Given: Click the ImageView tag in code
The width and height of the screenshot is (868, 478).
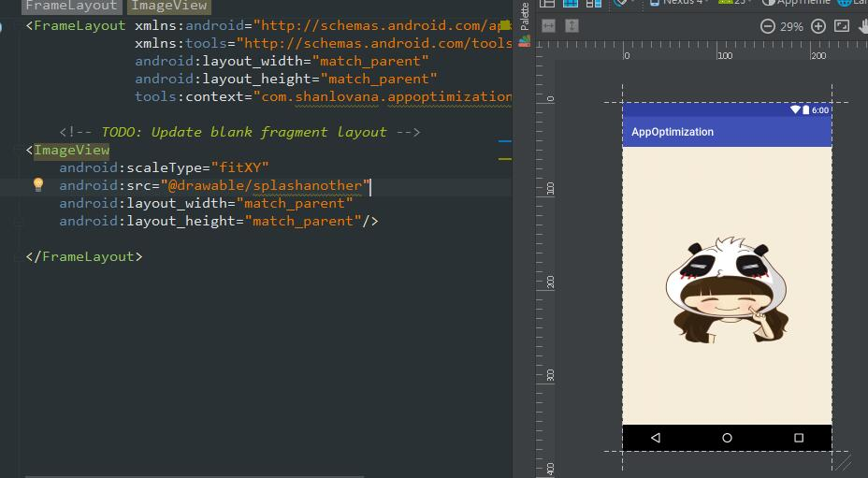Looking at the screenshot, I should (x=71, y=150).
